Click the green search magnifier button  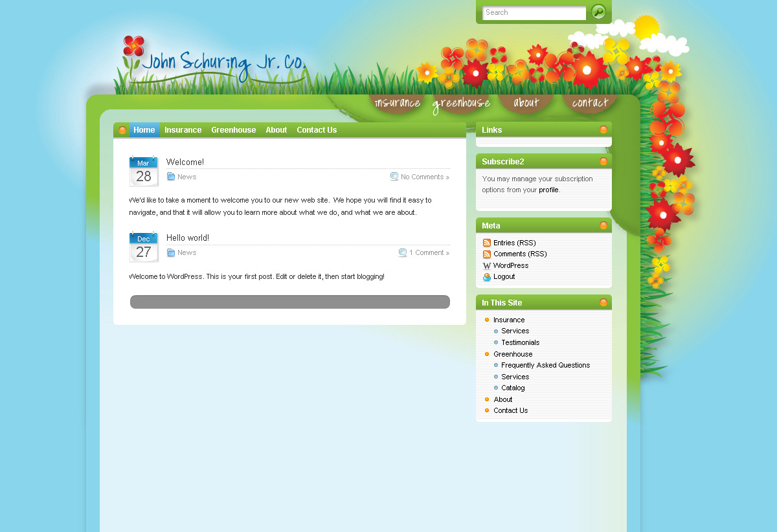tap(598, 12)
